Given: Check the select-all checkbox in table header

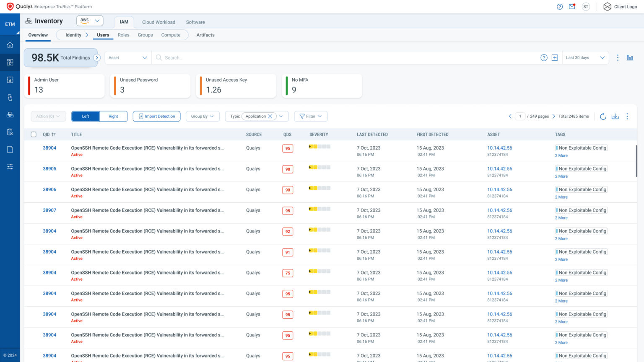Looking at the screenshot, I should click(x=34, y=134).
